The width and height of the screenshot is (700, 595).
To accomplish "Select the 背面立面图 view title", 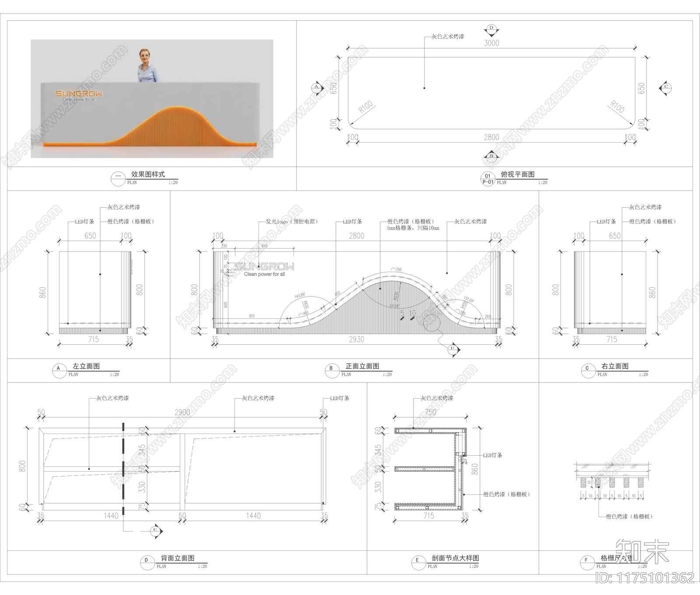I will pyautogui.click(x=177, y=558).
